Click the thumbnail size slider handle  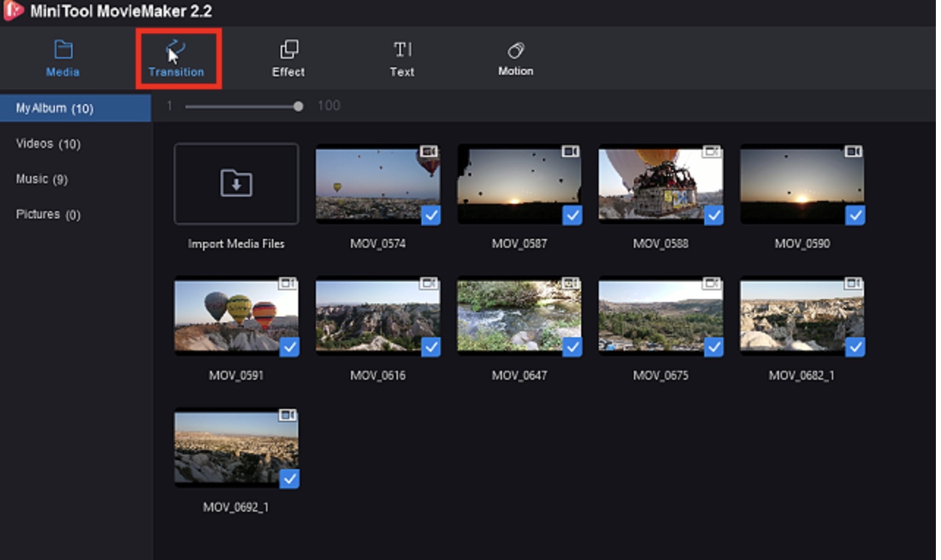click(x=298, y=106)
